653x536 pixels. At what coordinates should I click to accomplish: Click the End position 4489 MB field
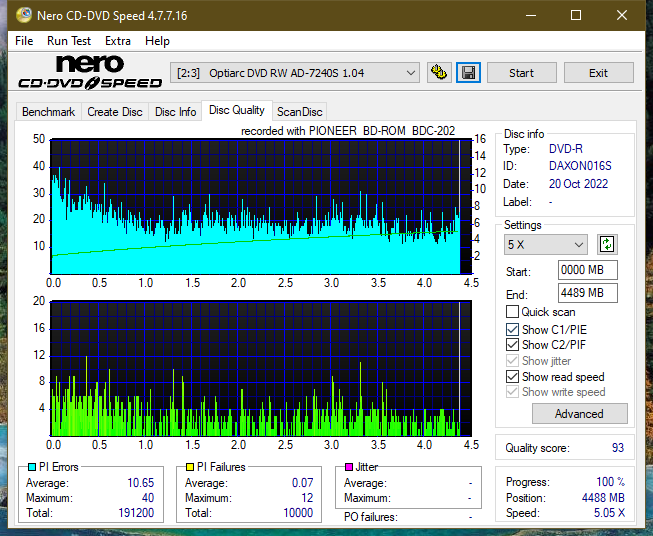pos(588,293)
